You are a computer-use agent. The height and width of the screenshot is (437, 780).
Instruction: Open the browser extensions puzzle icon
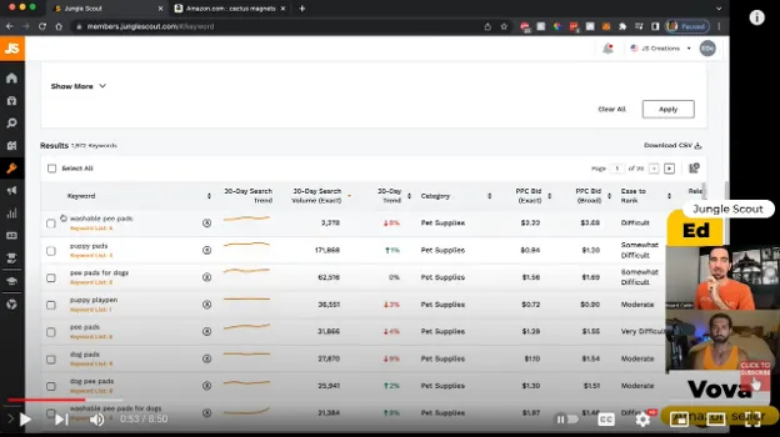[x=622, y=26]
